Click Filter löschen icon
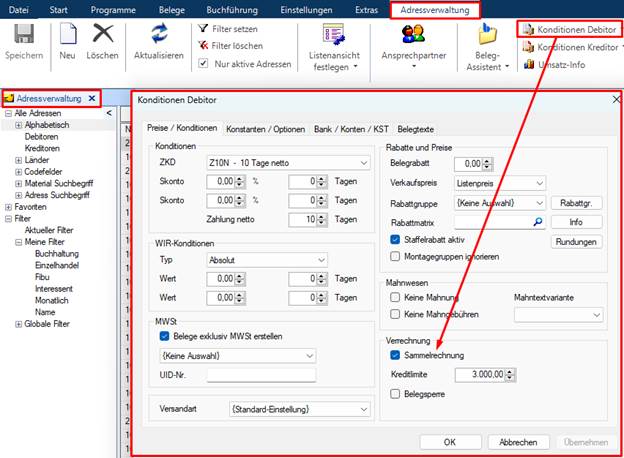 pos(203,45)
